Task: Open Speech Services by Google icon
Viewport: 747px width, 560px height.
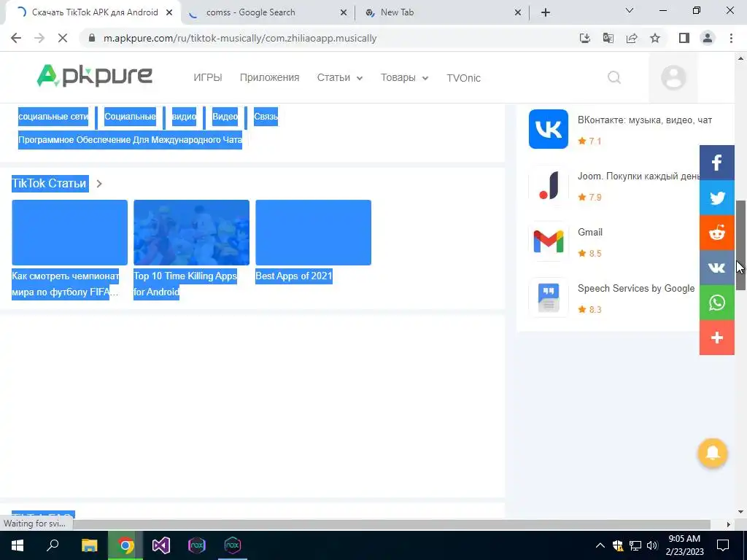Action: tap(549, 297)
